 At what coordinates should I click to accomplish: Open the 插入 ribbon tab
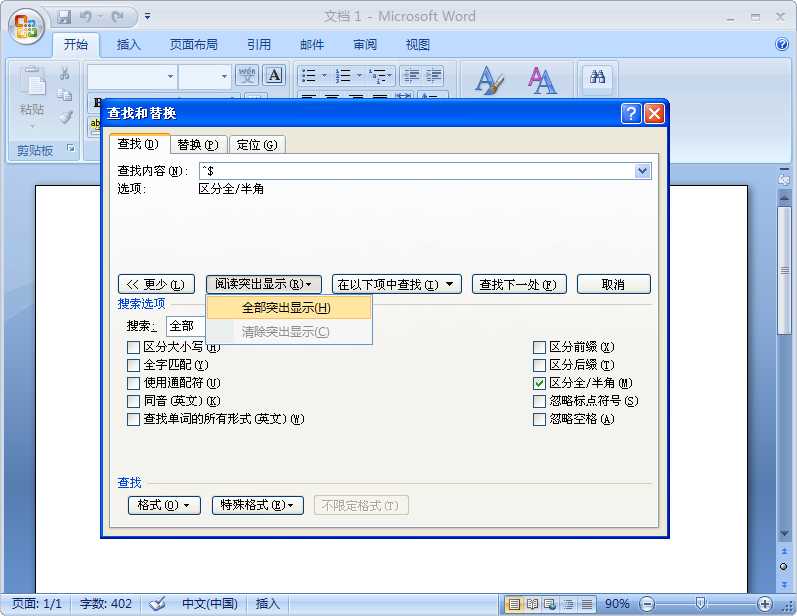pos(128,45)
